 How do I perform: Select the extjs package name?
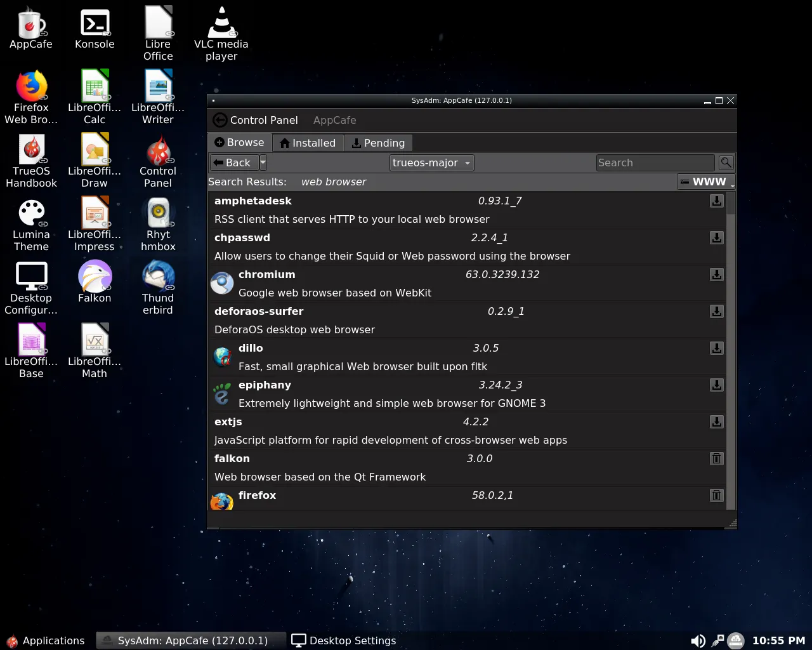pos(228,422)
